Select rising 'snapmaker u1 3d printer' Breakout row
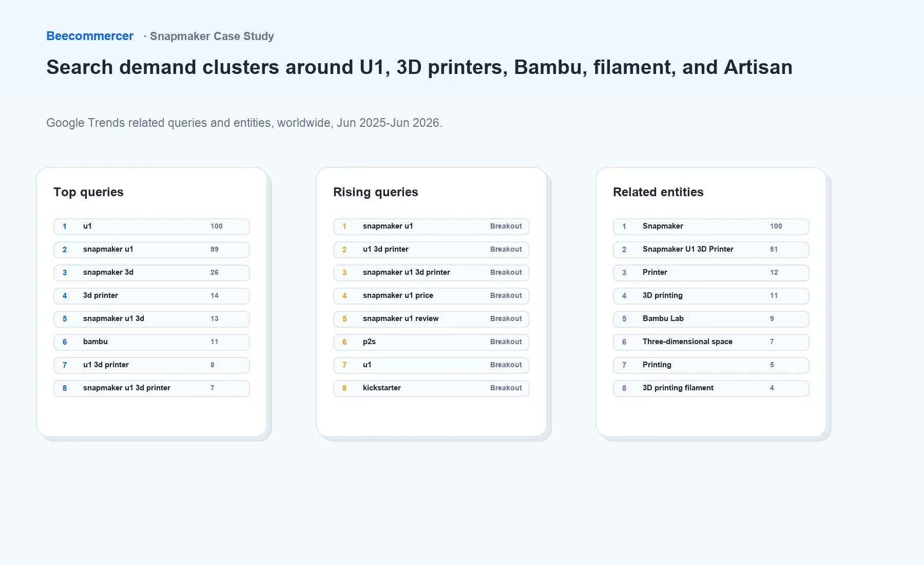 pos(431,273)
